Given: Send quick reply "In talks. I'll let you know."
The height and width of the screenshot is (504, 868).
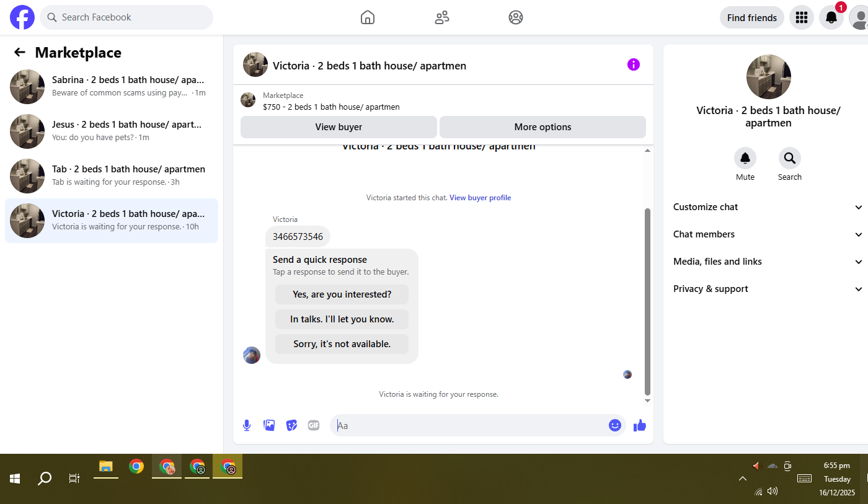Looking at the screenshot, I should [342, 319].
